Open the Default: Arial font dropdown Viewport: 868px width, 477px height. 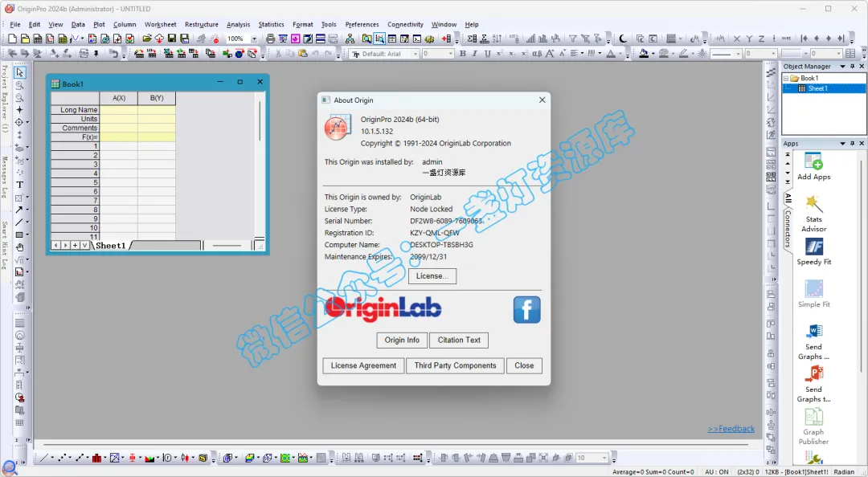coord(416,54)
